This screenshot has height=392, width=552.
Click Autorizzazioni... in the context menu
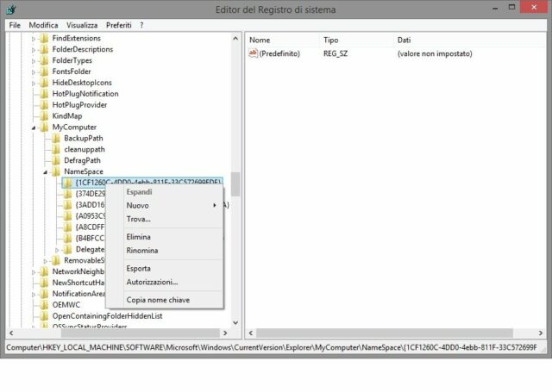point(152,282)
